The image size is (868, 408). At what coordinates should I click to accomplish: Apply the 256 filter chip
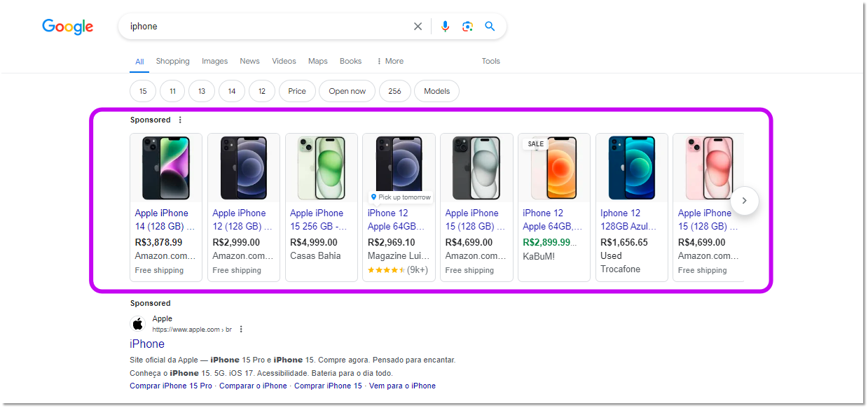pyautogui.click(x=395, y=91)
